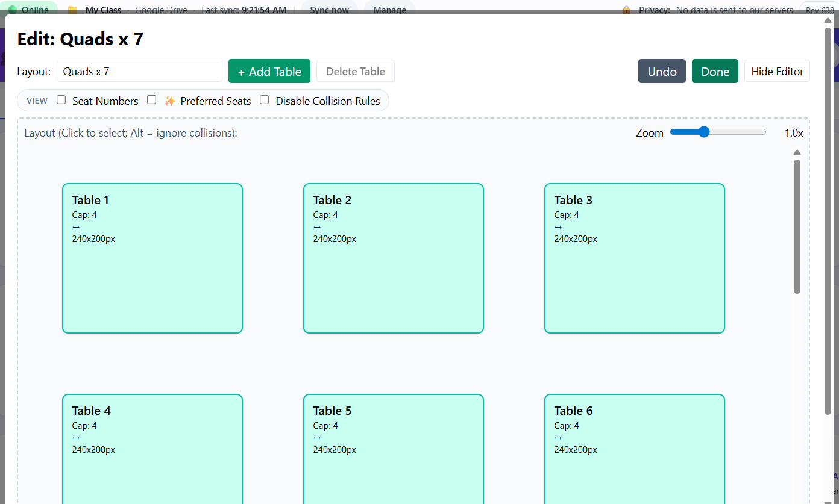Click the Layout name input field

[139, 71]
